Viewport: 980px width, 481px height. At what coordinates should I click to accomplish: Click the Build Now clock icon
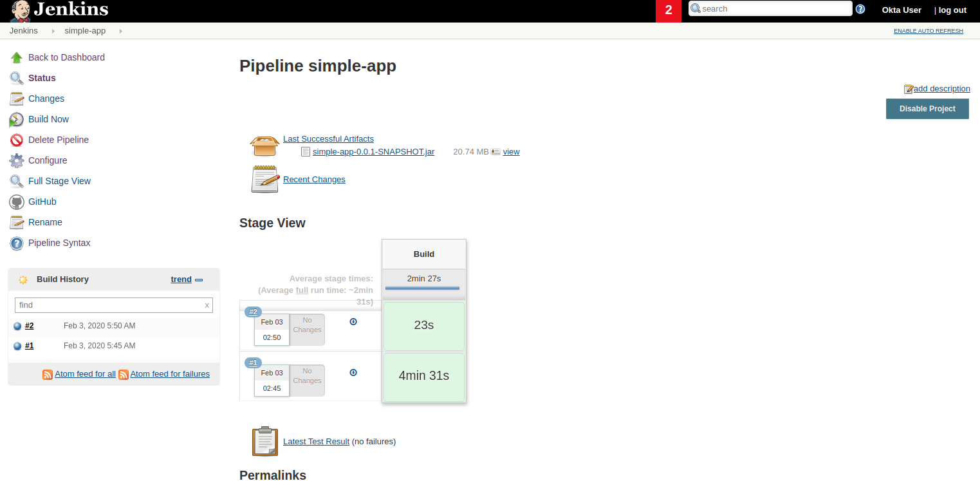[x=17, y=120]
